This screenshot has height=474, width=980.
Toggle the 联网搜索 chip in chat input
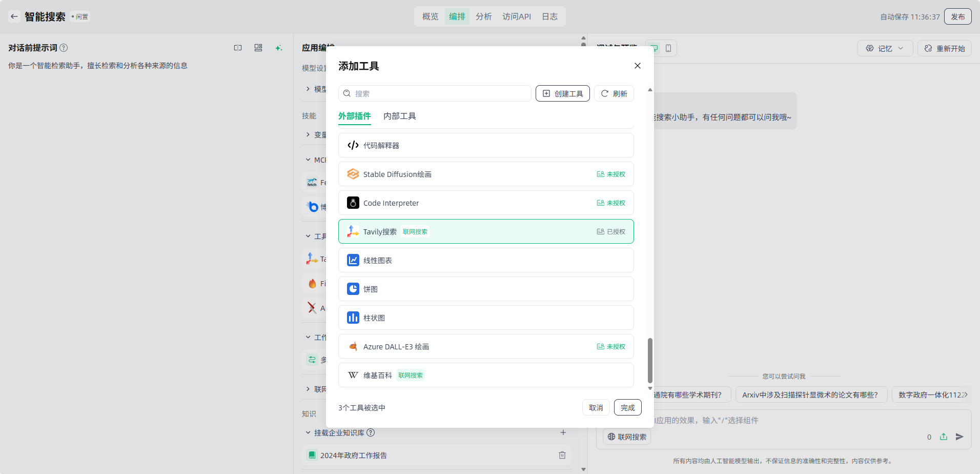[627, 437]
